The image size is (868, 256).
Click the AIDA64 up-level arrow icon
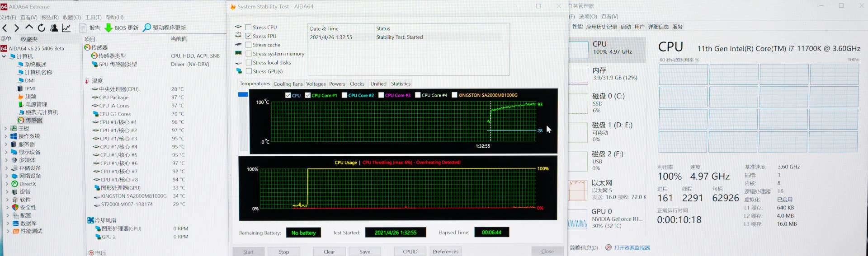coord(29,28)
